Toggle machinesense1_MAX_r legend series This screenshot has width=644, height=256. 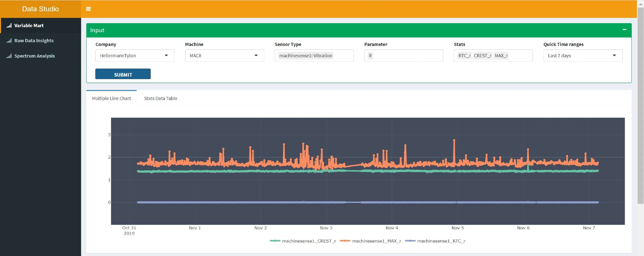(x=371, y=241)
